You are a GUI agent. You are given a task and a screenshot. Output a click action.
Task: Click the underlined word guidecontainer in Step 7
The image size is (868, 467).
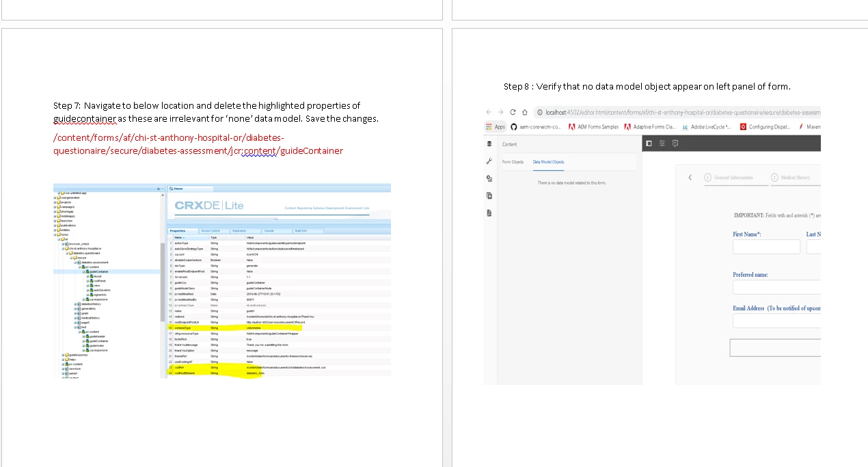click(85, 119)
